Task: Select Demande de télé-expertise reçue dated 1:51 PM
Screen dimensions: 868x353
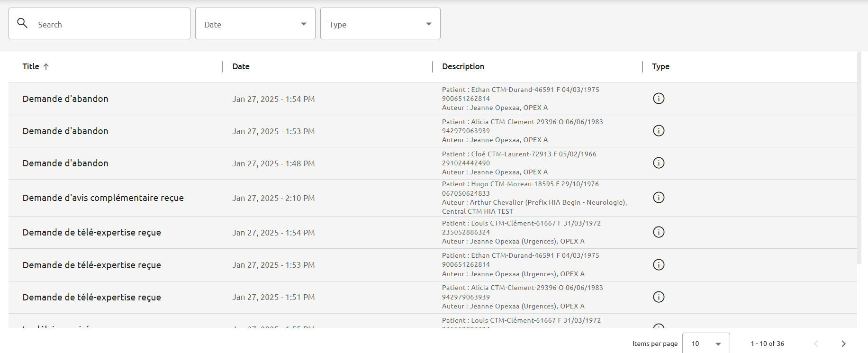Action: (x=92, y=297)
